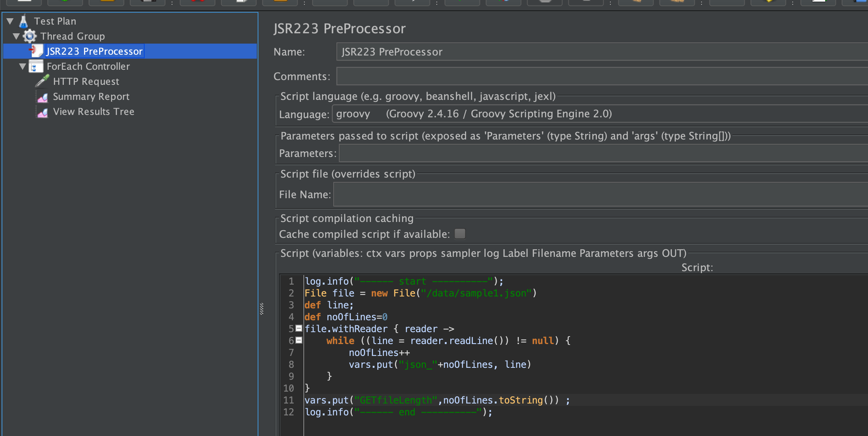Select the JSR223 PreProcessor tree item
The height and width of the screenshot is (436, 868).
tap(94, 51)
